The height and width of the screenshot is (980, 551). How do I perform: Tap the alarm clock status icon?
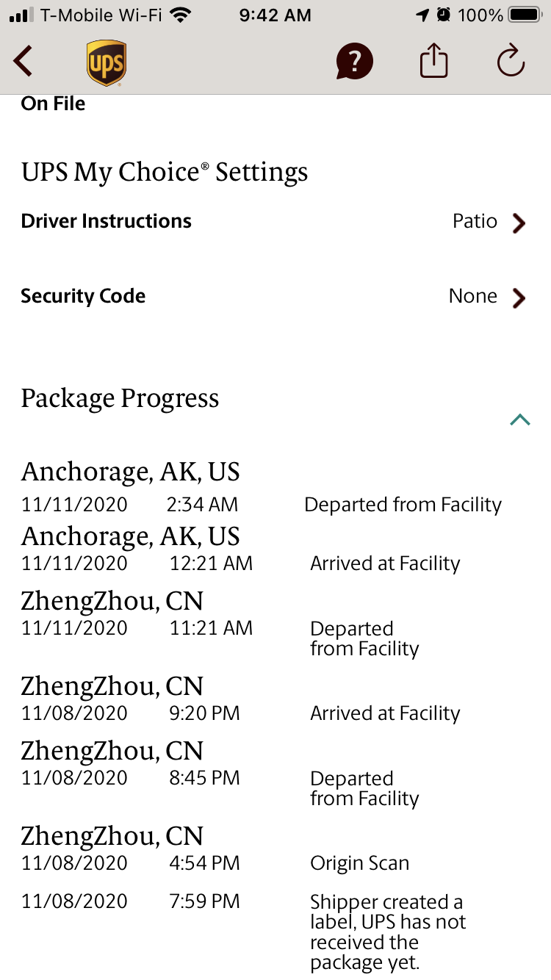[443, 15]
